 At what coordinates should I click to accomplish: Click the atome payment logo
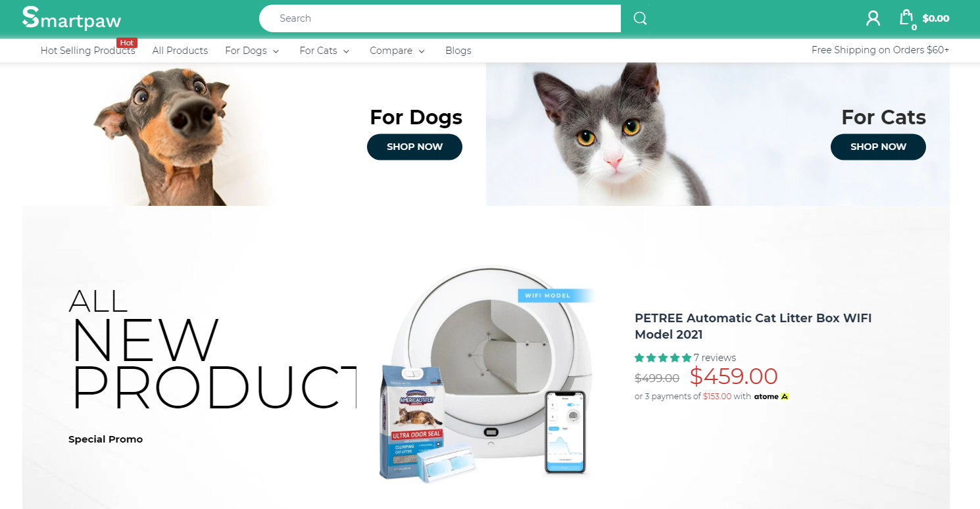coord(771,397)
